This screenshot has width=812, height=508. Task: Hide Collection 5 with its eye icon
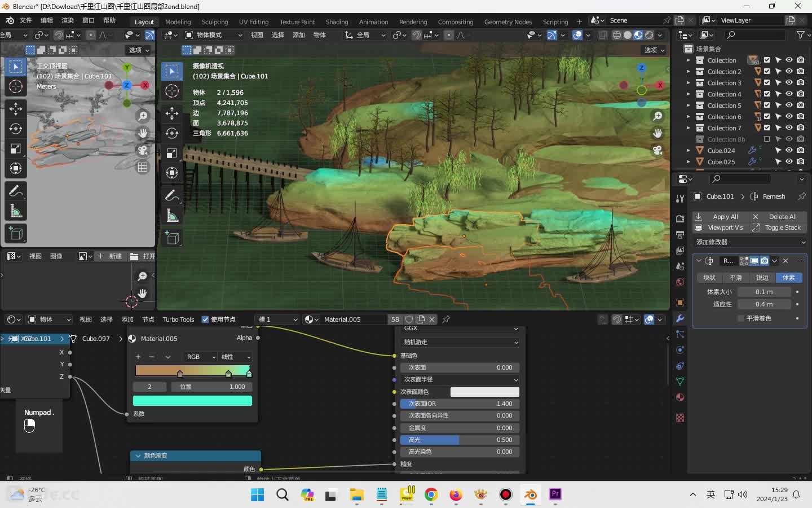(789, 106)
